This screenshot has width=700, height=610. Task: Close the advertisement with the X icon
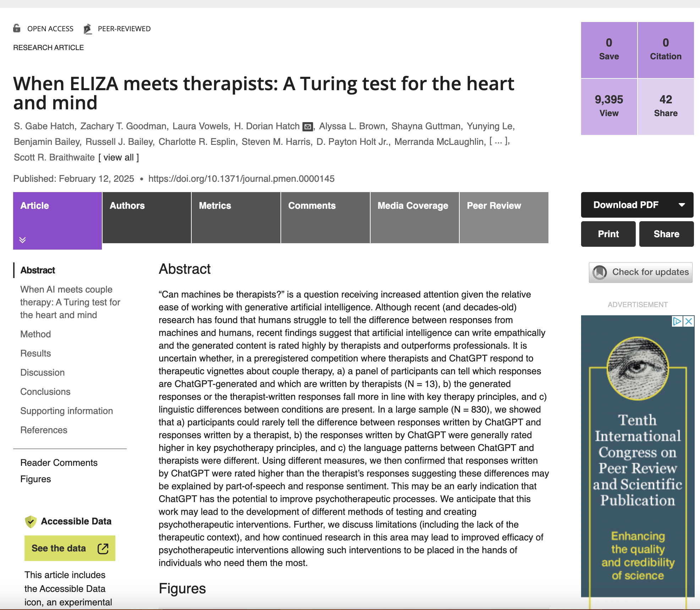tap(689, 321)
